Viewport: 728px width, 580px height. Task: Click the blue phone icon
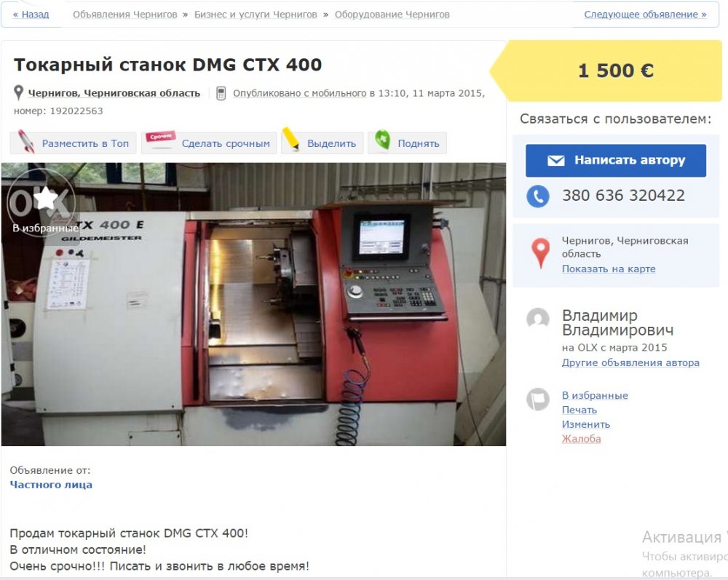tap(538, 196)
